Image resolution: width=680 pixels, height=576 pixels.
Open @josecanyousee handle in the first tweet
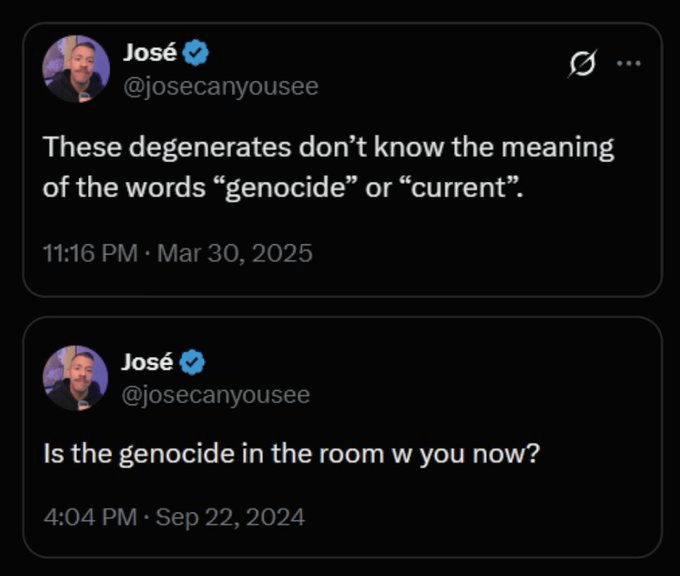coord(221,87)
